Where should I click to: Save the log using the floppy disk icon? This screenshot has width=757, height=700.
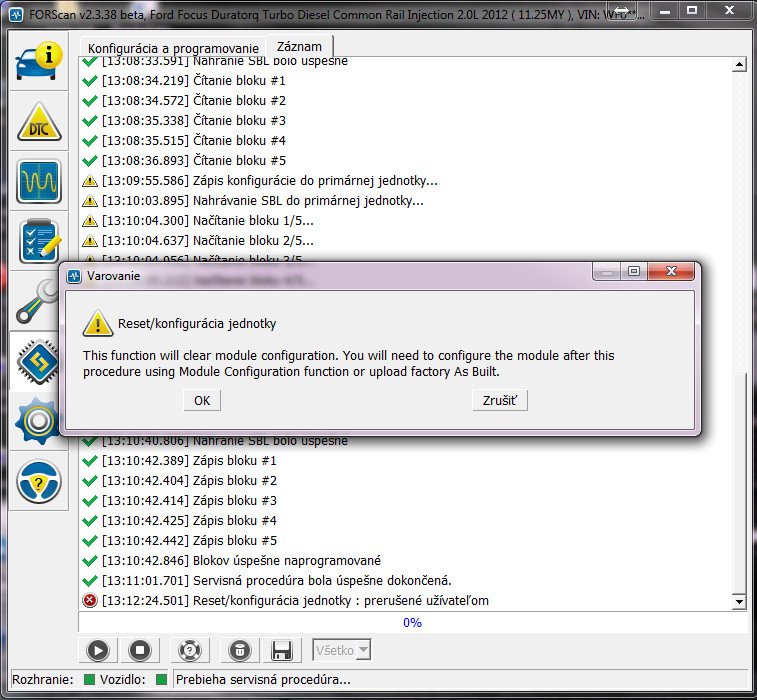pos(283,650)
